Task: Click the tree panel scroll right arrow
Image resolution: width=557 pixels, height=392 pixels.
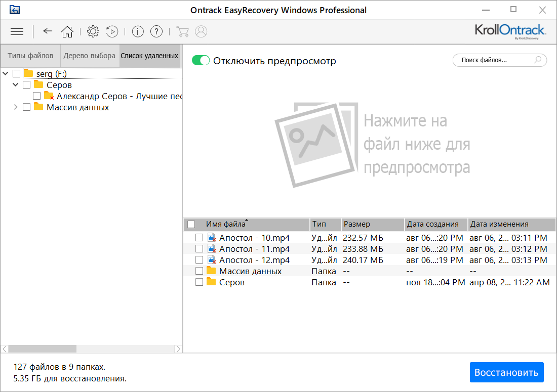Action: (178, 349)
